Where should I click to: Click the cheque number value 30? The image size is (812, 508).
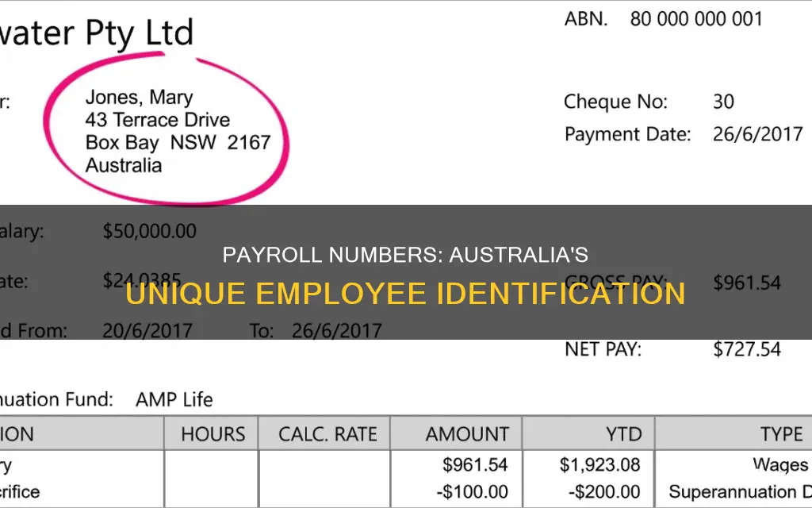723,102
